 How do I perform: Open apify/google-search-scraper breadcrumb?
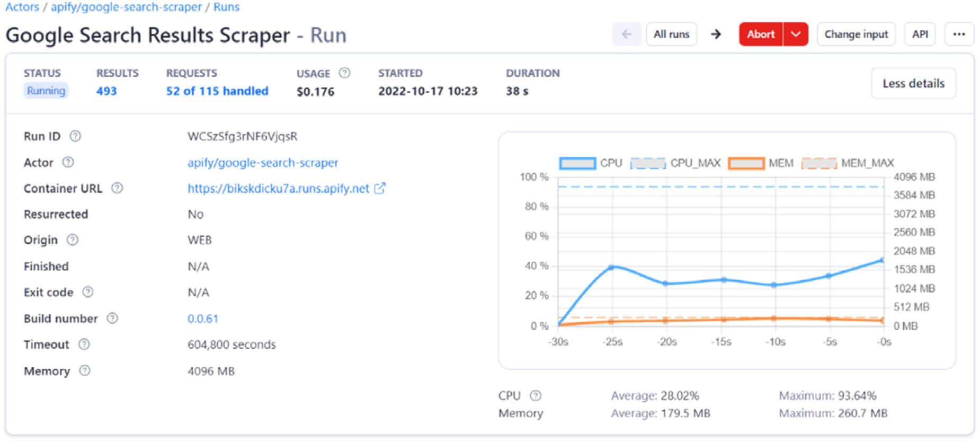click(x=126, y=7)
